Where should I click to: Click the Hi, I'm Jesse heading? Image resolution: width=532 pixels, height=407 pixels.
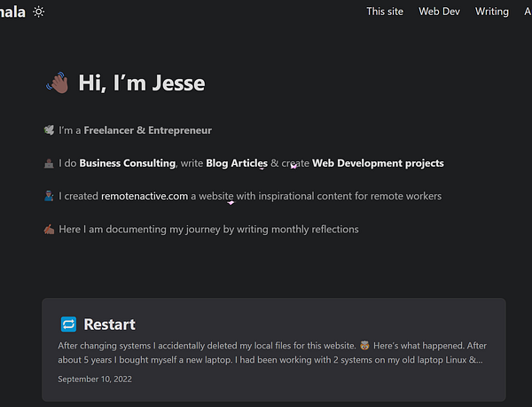click(142, 83)
